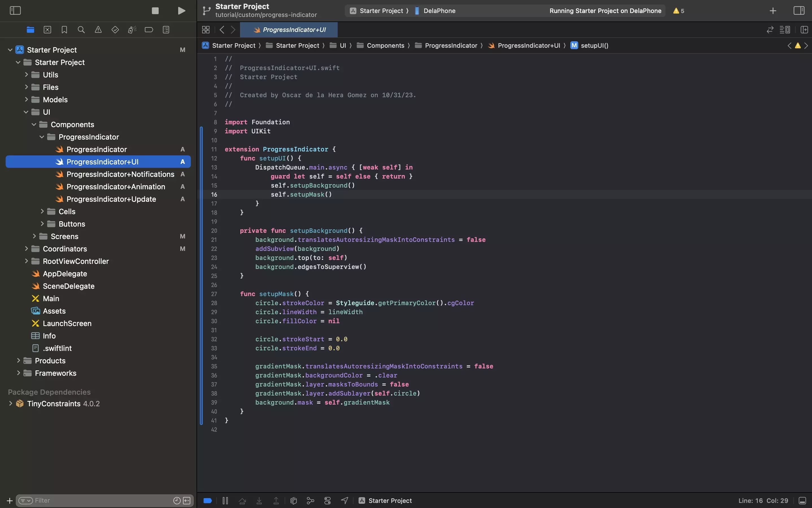Go forward in editor history
This screenshot has width=812, height=508.
[x=233, y=30]
